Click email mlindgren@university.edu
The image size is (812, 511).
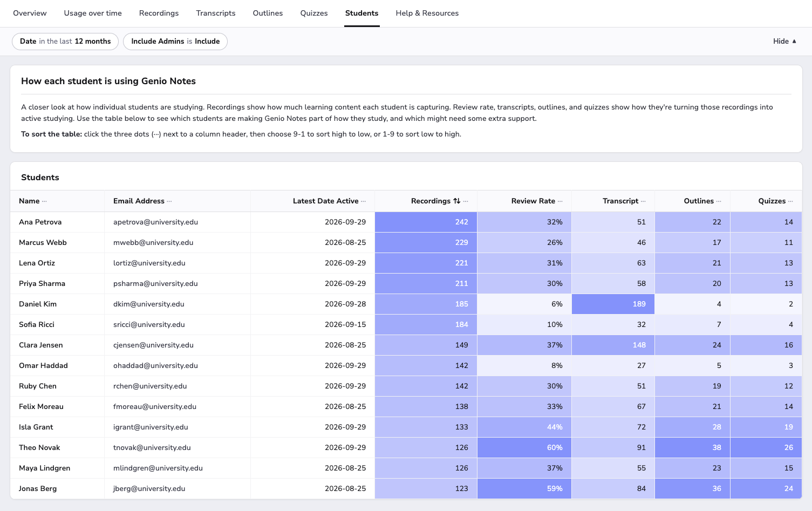[x=158, y=468]
